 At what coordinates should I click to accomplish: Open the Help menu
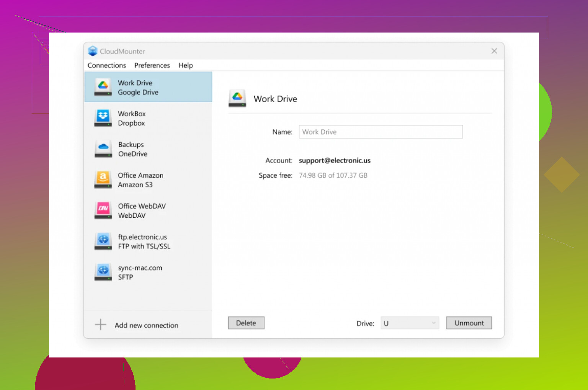coord(186,65)
